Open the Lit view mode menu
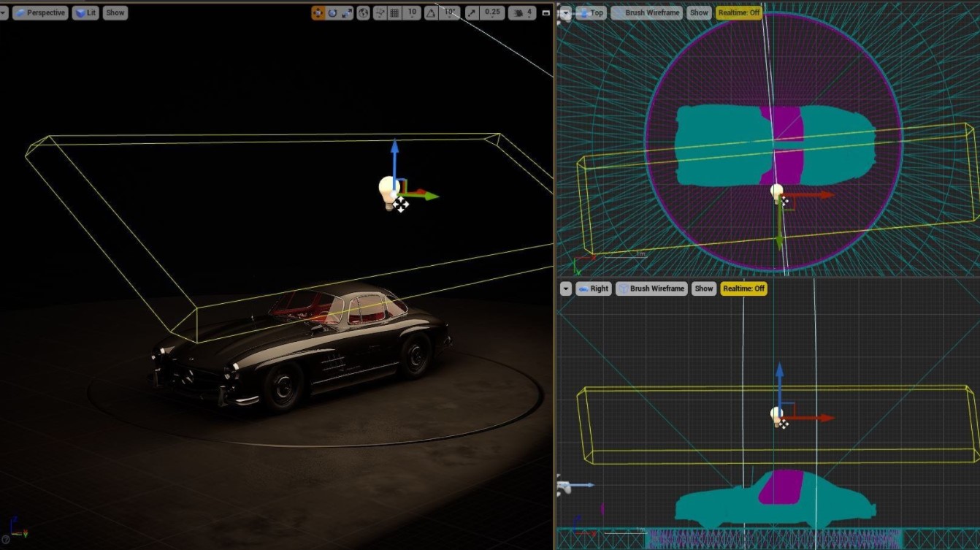The image size is (980, 550). [x=85, y=12]
